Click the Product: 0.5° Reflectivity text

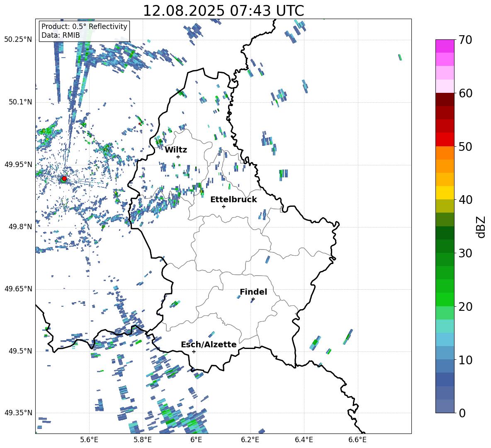pos(84,26)
